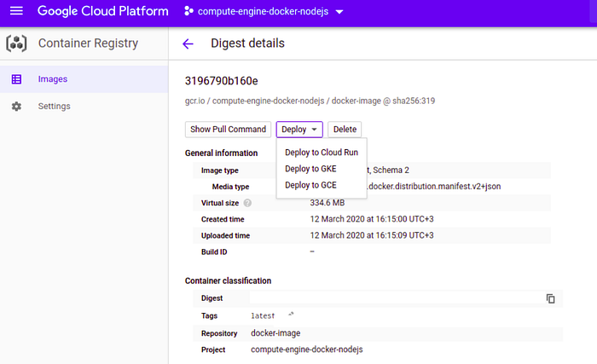Click compute-engine-docker-nodejs in the image path

tap(268, 101)
